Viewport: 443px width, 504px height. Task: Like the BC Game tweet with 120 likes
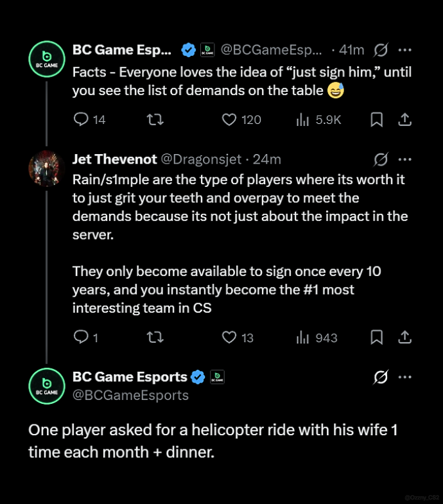[241, 119]
